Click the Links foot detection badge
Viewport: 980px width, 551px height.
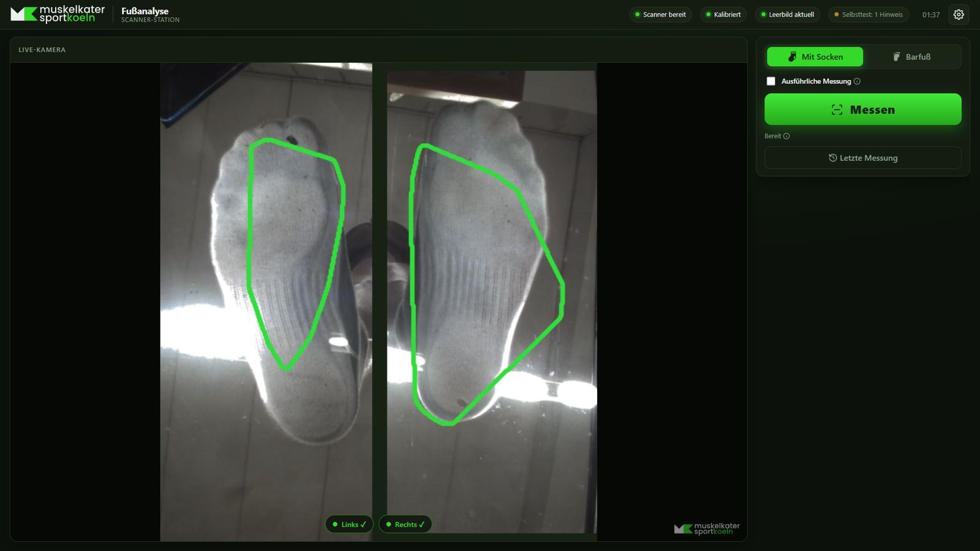(349, 525)
